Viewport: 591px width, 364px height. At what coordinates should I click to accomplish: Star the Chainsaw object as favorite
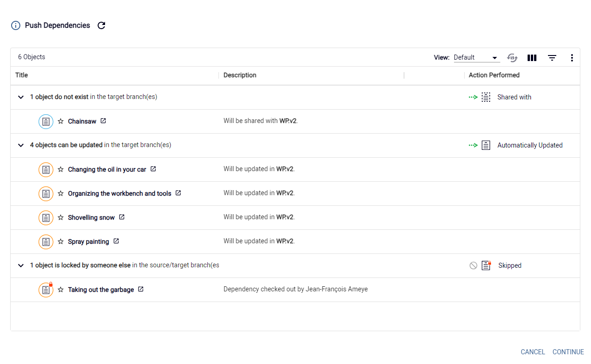(x=61, y=121)
